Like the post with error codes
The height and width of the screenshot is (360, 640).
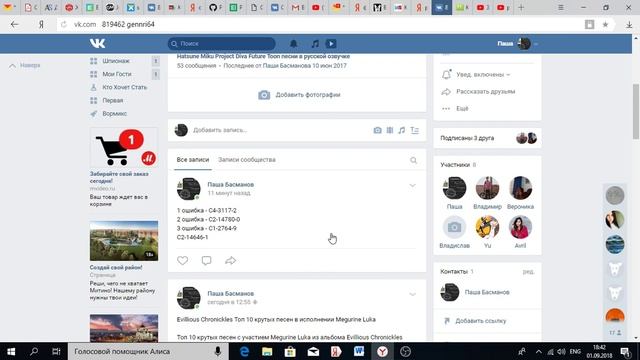(x=182, y=260)
